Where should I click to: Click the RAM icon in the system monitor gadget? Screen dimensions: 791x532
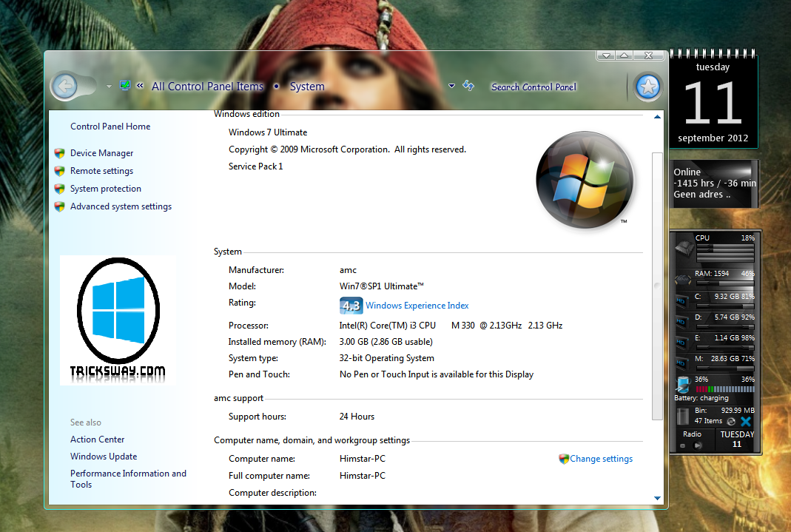[x=683, y=278]
